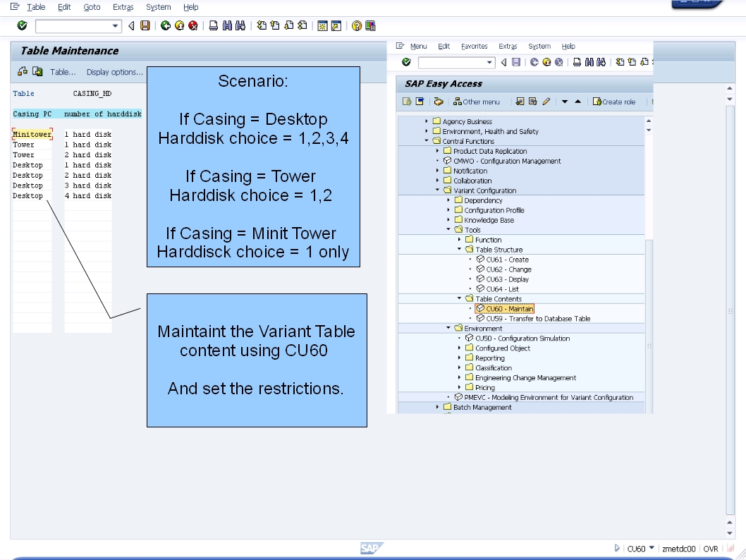Image resolution: width=746 pixels, height=560 pixels.
Task: Click Move Favorites Up arrow in Easy Access
Action: [x=578, y=102]
